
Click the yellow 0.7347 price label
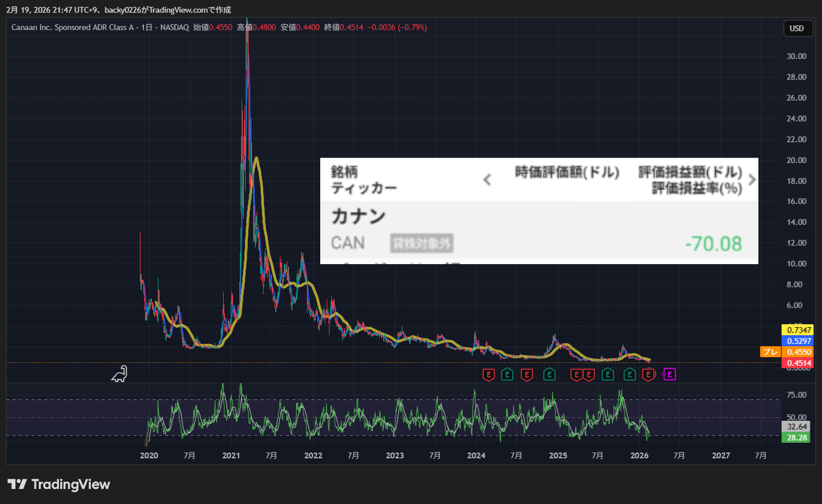(x=797, y=330)
